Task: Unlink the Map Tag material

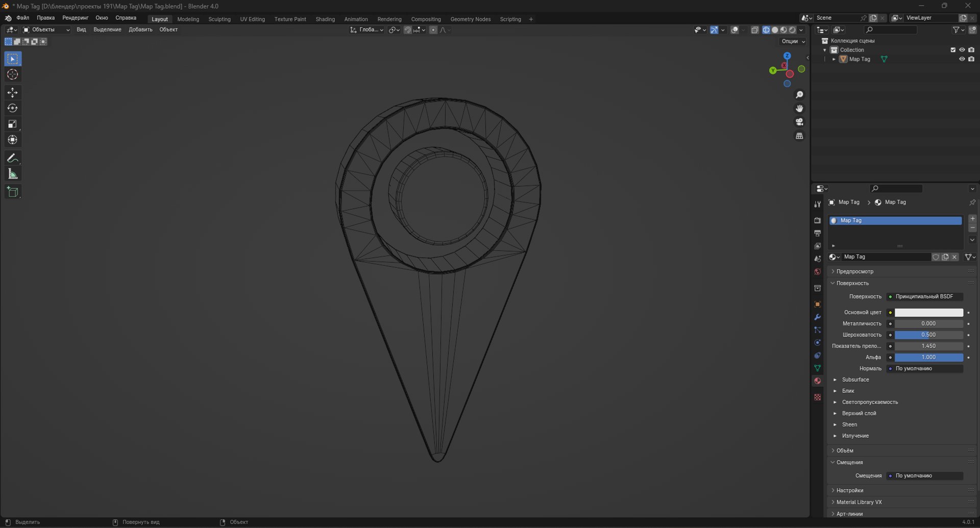Action: pyautogui.click(x=954, y=257)
